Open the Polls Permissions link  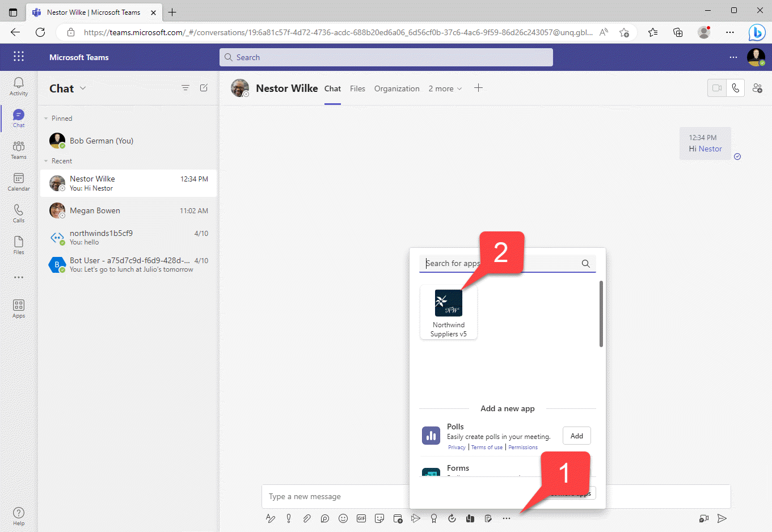[523, 447]
